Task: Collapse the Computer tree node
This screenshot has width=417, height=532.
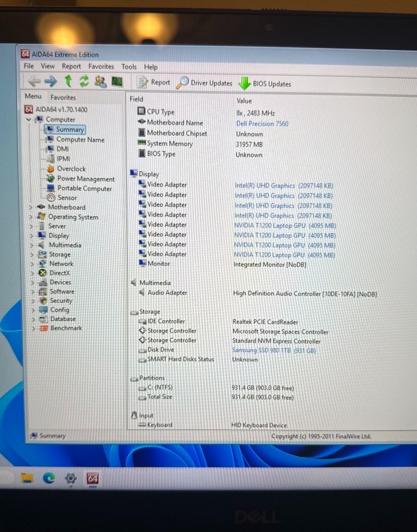Action: (x=29, y=120)
